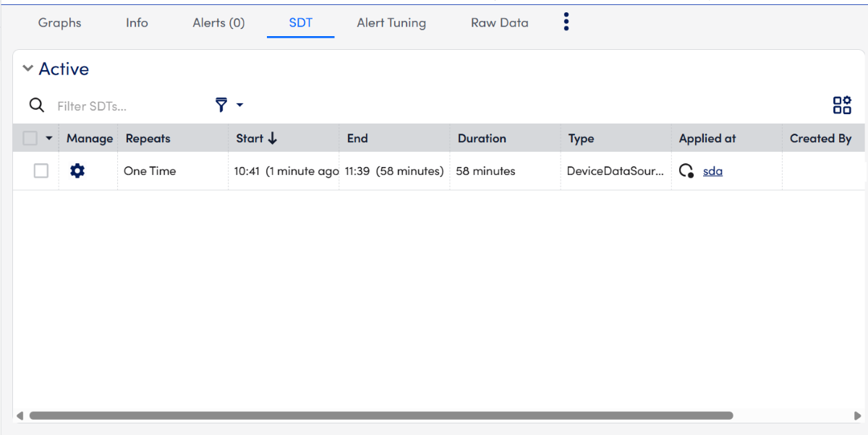This screenshot has width=868, height=435.
Task: Go to the Raw Data tab
Action: [499, 23]
